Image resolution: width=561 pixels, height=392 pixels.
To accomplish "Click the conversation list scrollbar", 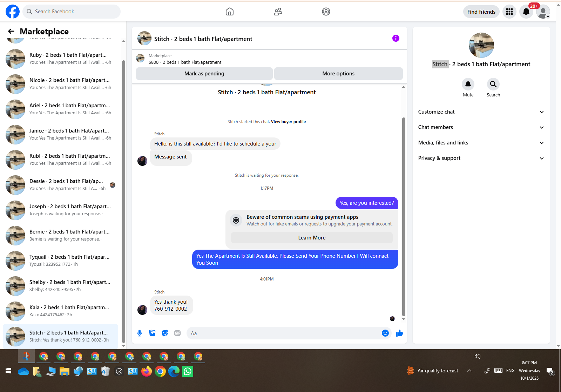I will (x=123, y=201).
